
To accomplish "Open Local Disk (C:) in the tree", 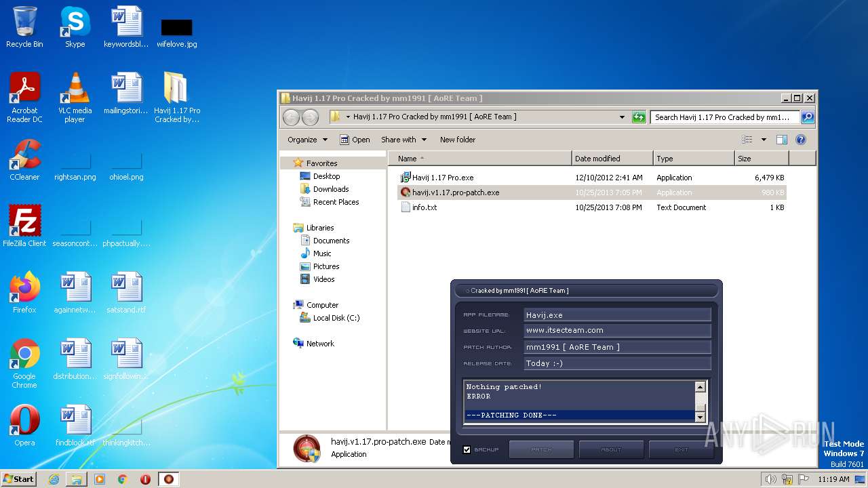I will click(x=336, y=318).
